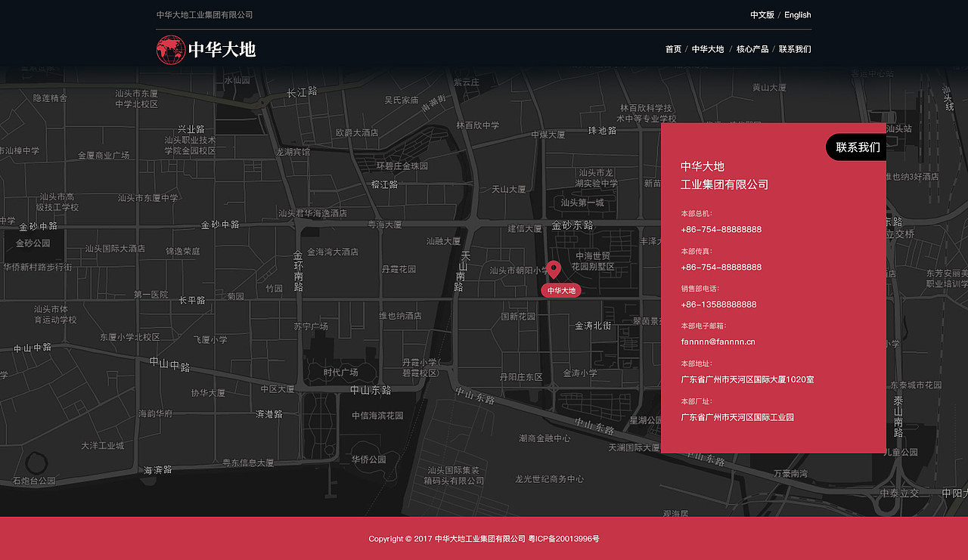This screenshot has width=968, height=560.
Task: Click the highlighted 联系我们 nav item
Action: click(x=795, y=48)
